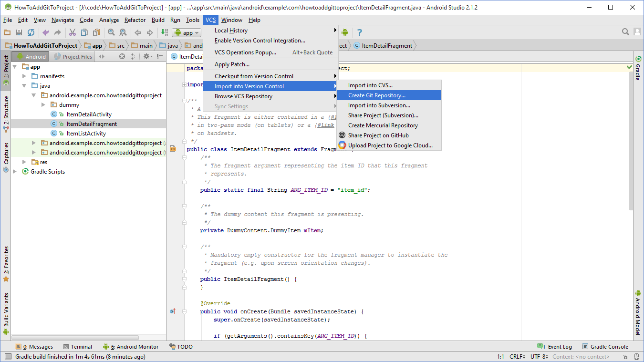644x362 pixels.
Task: Open the Messages tool window
Action: point(34,347)
